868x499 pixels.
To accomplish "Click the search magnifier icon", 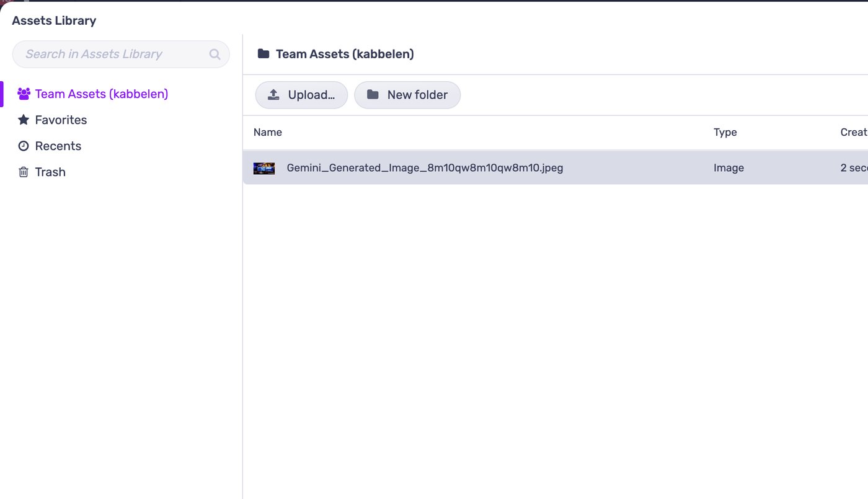I will [x=215, y=55].
